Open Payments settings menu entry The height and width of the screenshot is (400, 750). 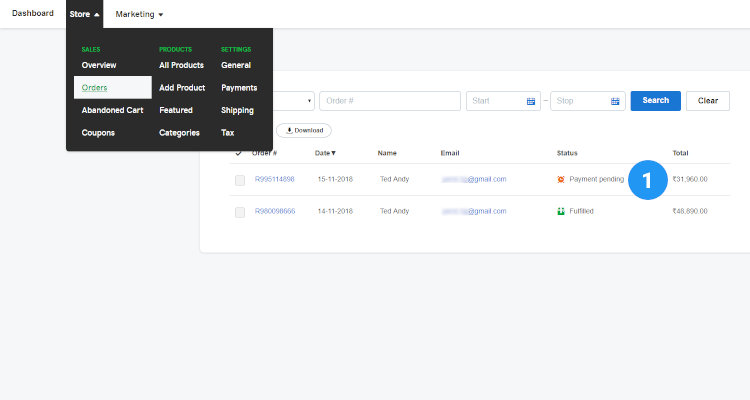(x=239, y=88)
